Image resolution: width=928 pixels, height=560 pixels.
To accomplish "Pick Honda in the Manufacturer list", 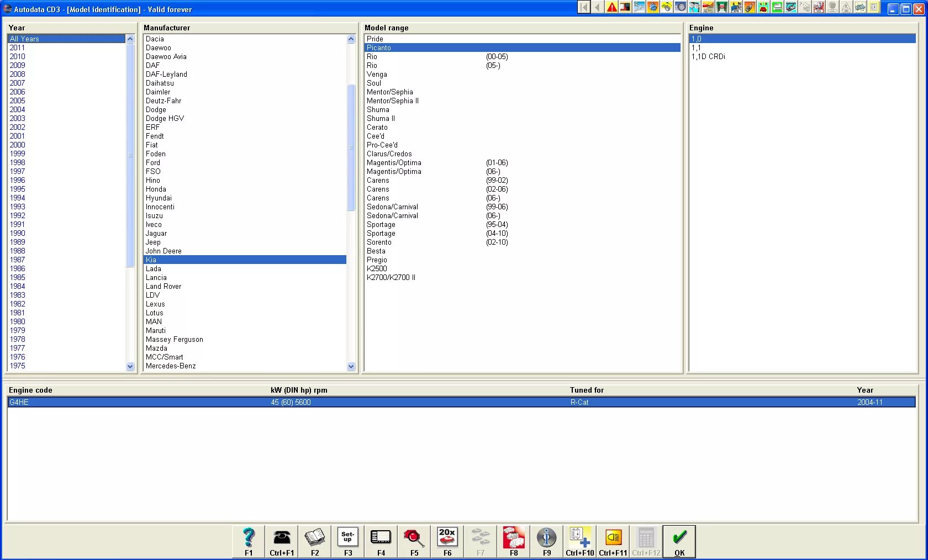I will [x=245, y=189].
